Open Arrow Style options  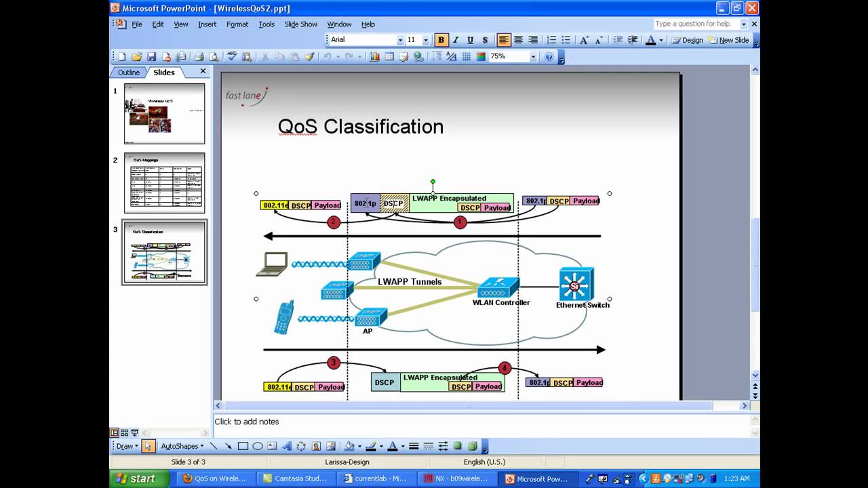(x=443, y=446)
